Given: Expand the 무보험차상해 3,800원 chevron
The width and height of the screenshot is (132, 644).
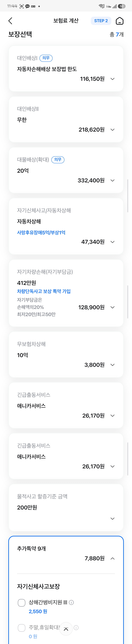Looking at the screenshot, I should [x=113, y=365].
